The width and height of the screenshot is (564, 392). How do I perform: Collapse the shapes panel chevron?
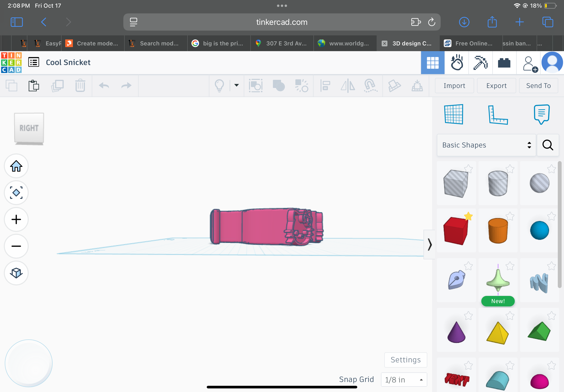[429, 245]
